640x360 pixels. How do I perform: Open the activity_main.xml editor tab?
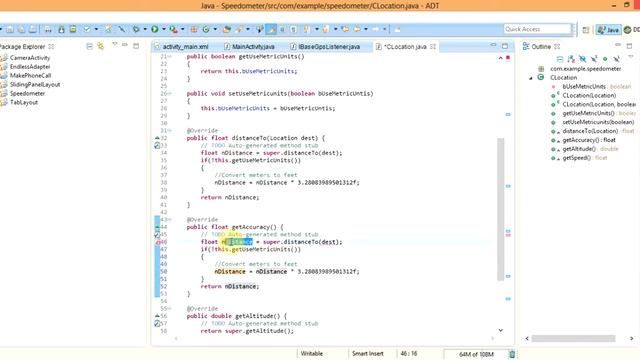182,47
